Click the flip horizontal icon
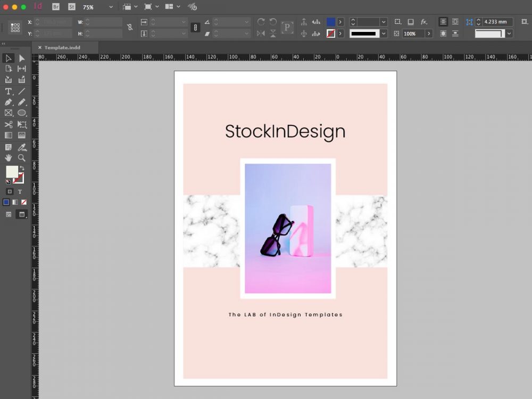This screenshot has width=532, height=399. click(x=261, y=33)
